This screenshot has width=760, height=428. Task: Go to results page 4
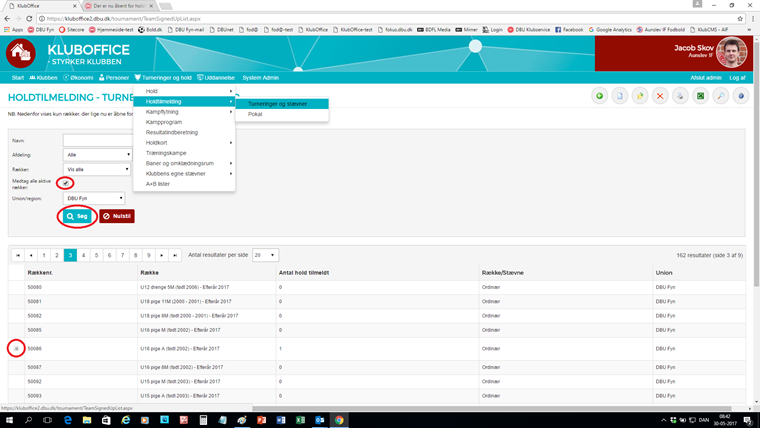(83, 255)
